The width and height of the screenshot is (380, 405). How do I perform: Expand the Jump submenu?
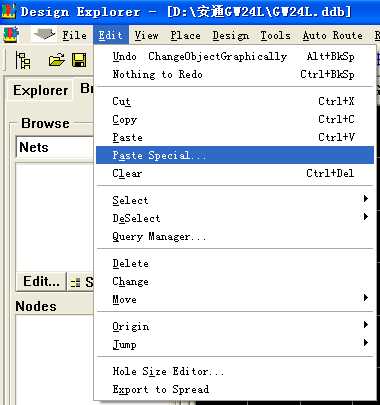(235, 344)
